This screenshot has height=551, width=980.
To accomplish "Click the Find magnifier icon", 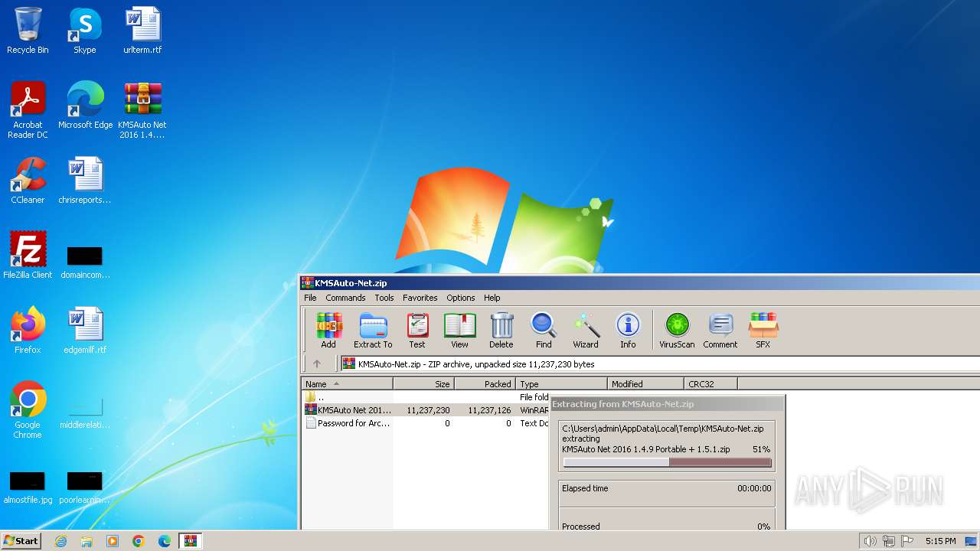I will click(544, 330).
